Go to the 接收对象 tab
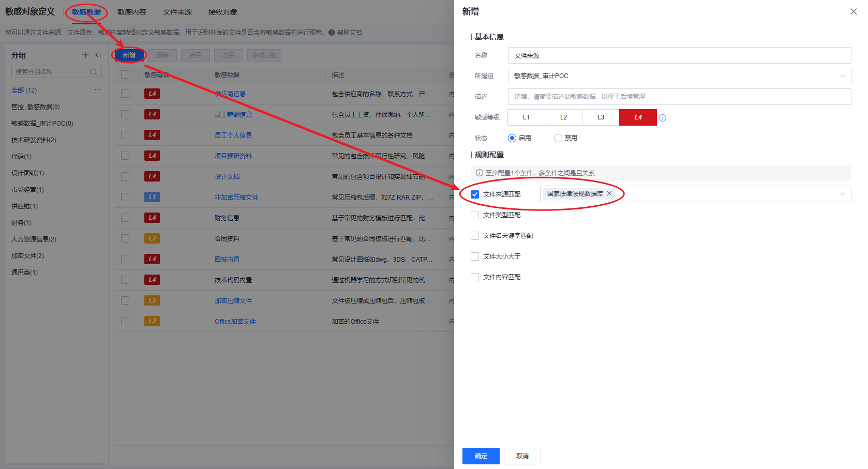 point(223,12)
